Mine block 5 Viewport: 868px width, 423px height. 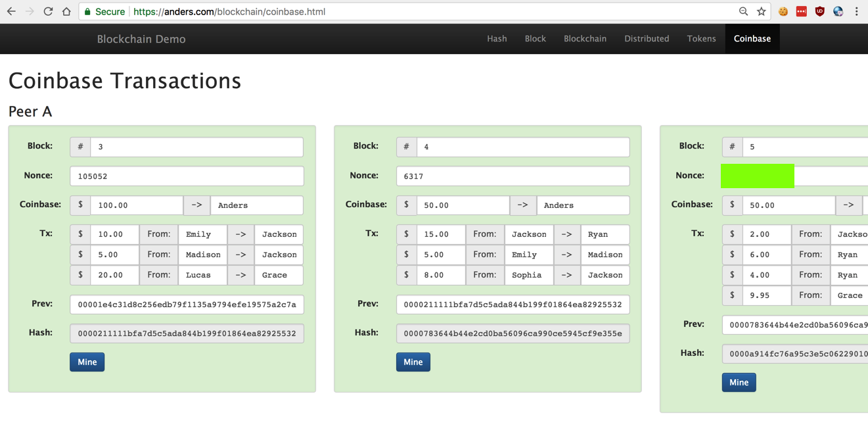739,382
